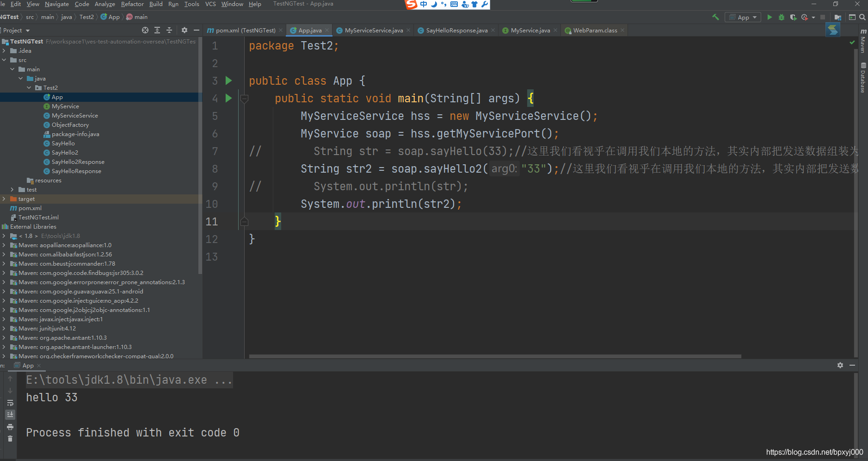
Task: Open the Build menu
Action: click(x=156, y=4)
